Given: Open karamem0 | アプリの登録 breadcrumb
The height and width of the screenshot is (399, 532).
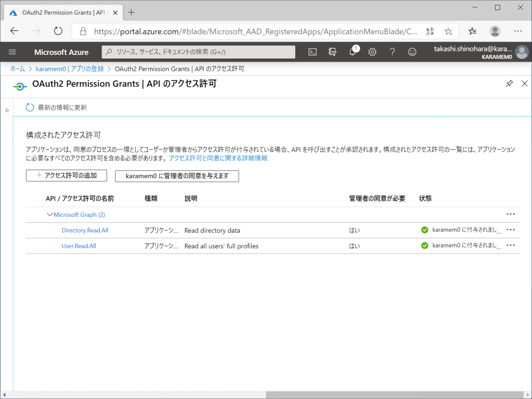Looking at the screenshot, I should pos(70,69).
